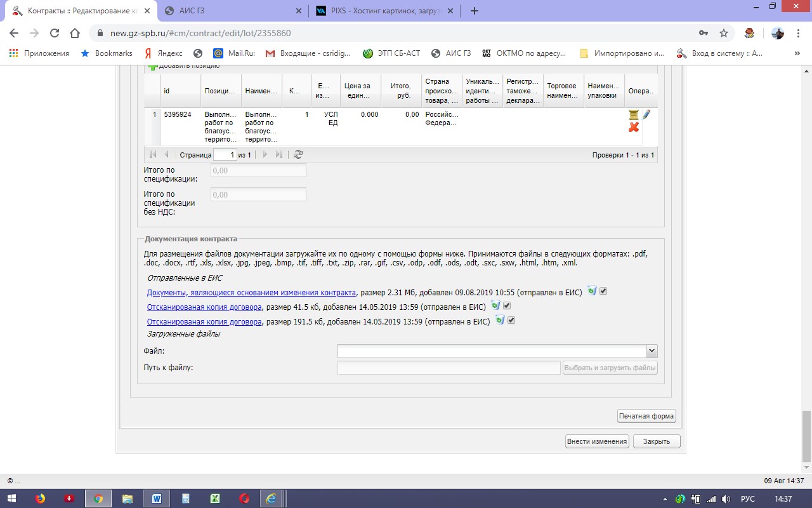Click the 'Путь к файлу' input field
The width and height of the screenshot is (812, 508).
pyautogui.click(x=449, y=368)
